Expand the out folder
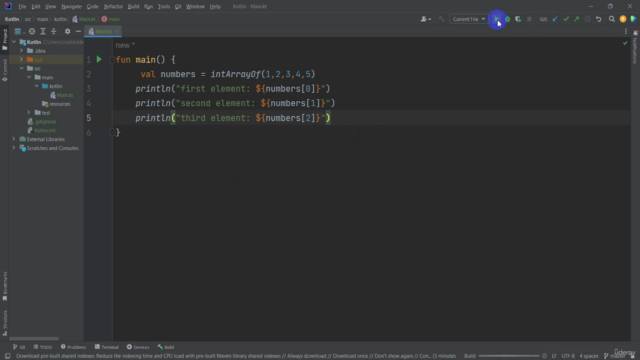The width and height of the screenshot is (640, 360). (21, 60)
